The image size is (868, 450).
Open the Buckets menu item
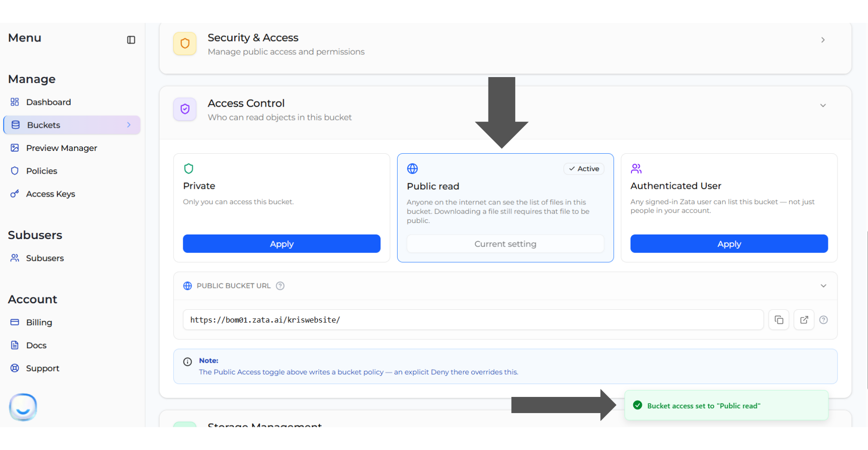[x=71, y=125]
